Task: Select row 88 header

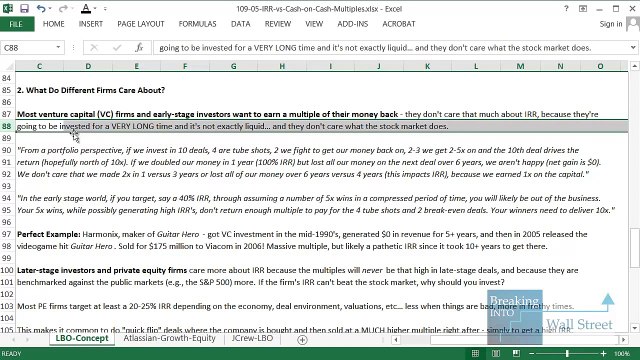Action: (7, 126)
